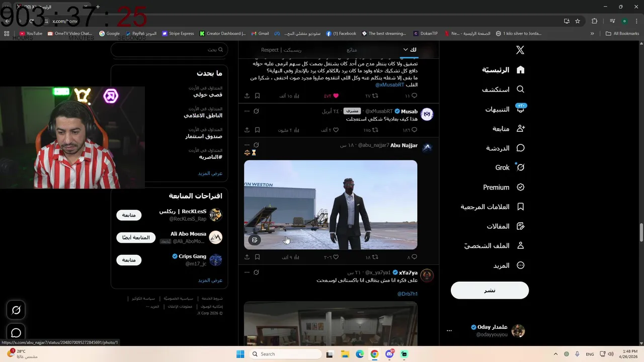
Task: Expand the bookmarks overflow chevron
Action: pyautogui.click(x=592, y=34)
